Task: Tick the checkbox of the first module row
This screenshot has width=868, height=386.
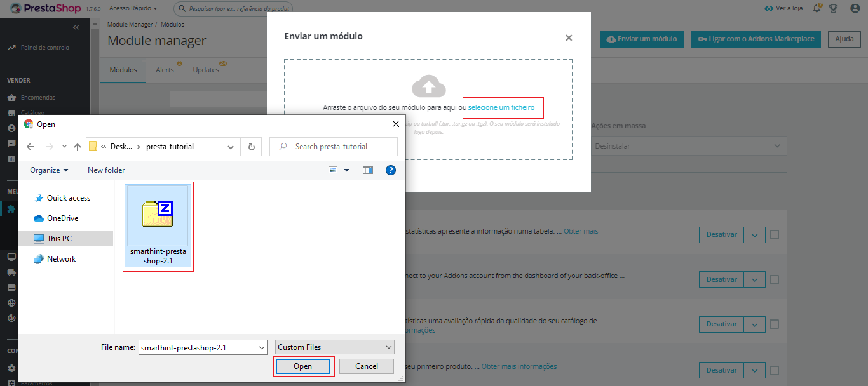Action: [x=774, y=234]
